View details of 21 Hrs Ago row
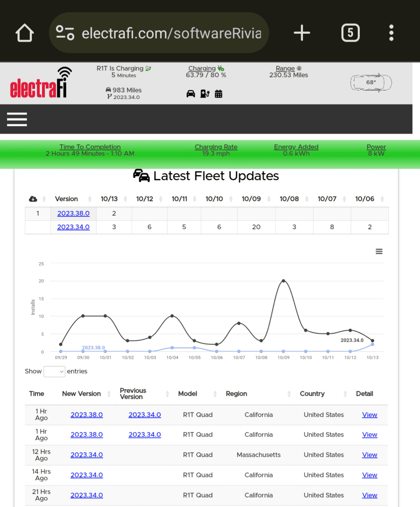Screen dimensions: 420x507 coord(369,495)
